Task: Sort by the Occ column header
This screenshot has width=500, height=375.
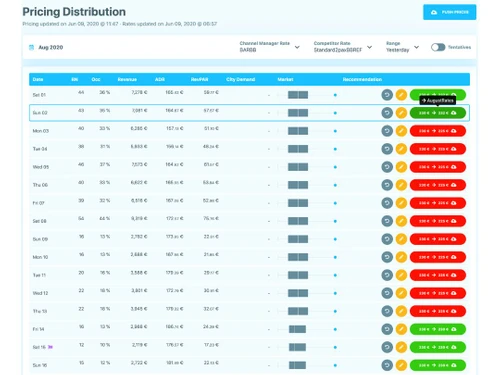Action: point(96,79)
